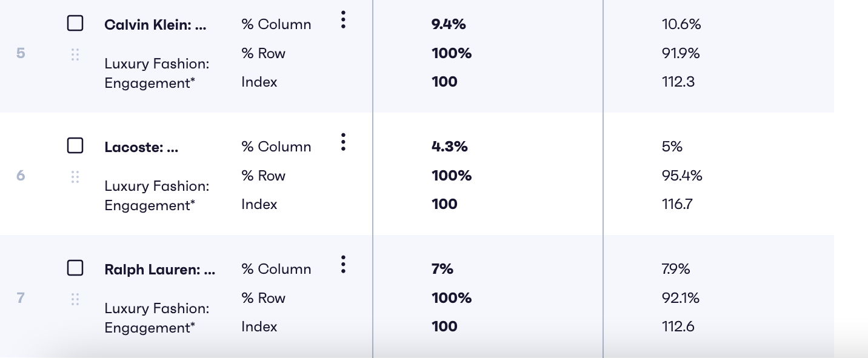The width and height of the screenshot is (868, 358).
Task: Click the drag handle on row 6
Action: 75,177
